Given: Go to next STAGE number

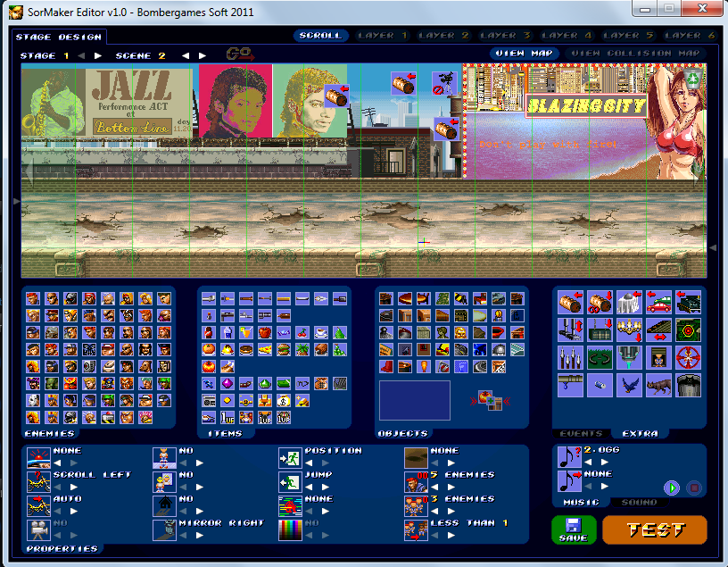Looking at the screenshot, I should [97, 55].
